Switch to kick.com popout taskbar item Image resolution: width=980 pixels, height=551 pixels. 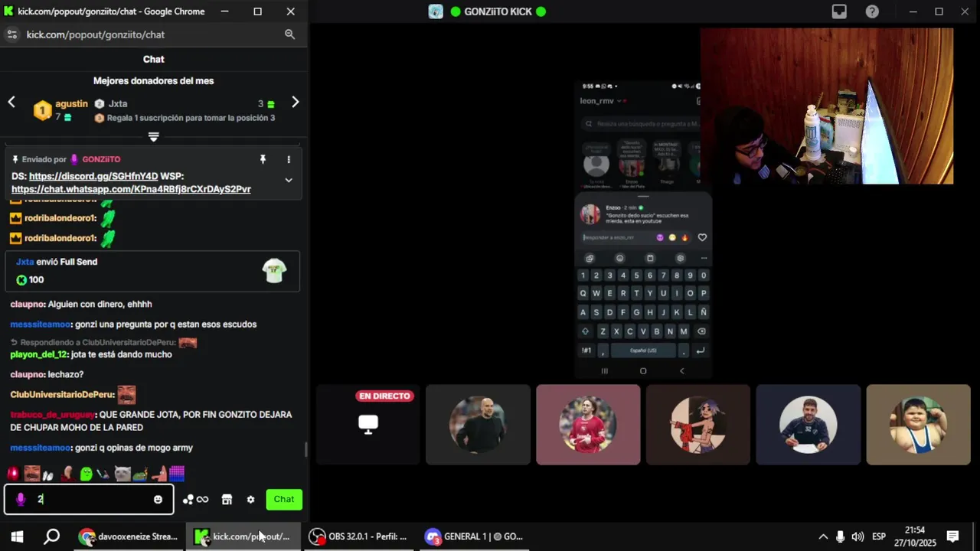point(243,536)
